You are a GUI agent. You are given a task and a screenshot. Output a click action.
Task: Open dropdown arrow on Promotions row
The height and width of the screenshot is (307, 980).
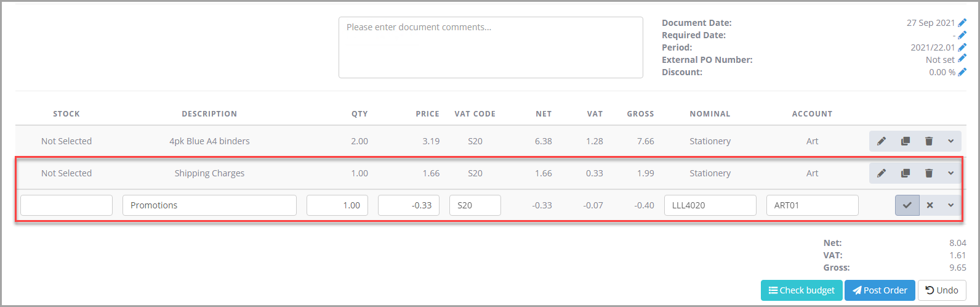(950, 205)
